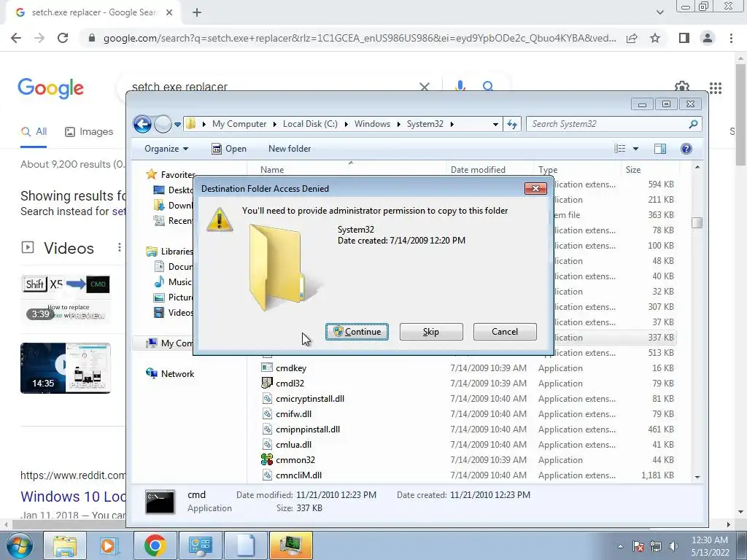Click the Explorer forward arrow button
This screenshot has height=560, width=747.
click(x=163, y=124)
